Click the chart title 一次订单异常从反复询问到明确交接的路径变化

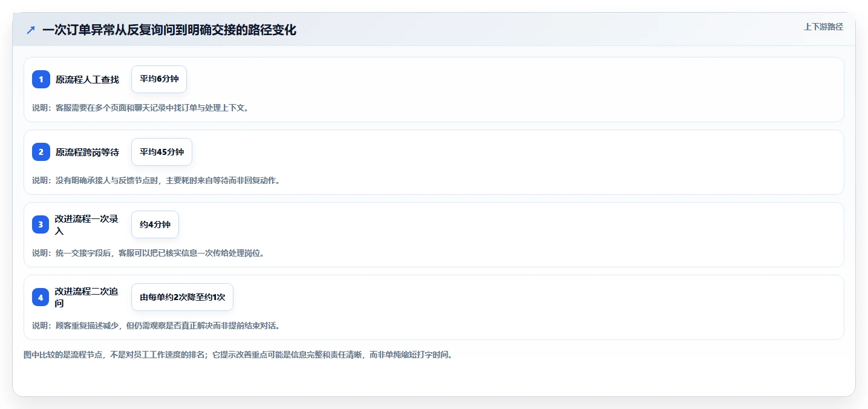tap(169, 30)
